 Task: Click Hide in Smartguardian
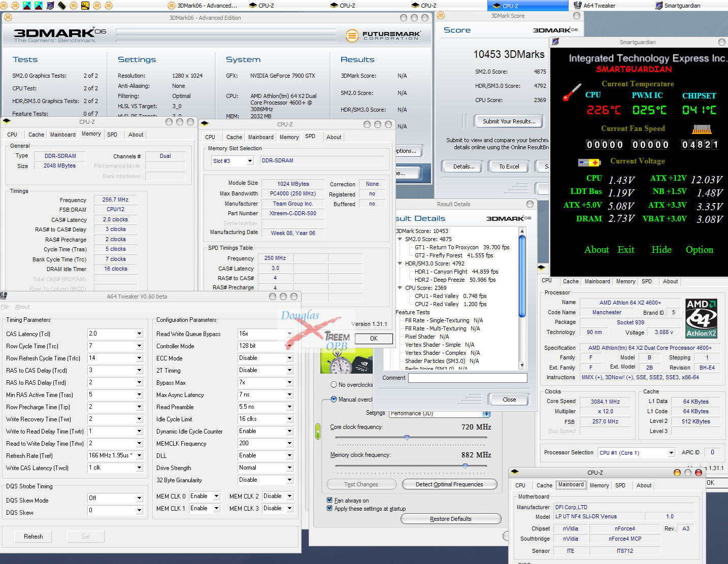[661, 249]
